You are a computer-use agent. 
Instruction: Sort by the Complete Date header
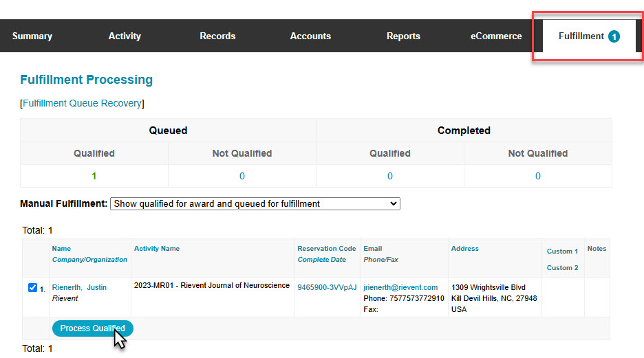coord(321,260)
